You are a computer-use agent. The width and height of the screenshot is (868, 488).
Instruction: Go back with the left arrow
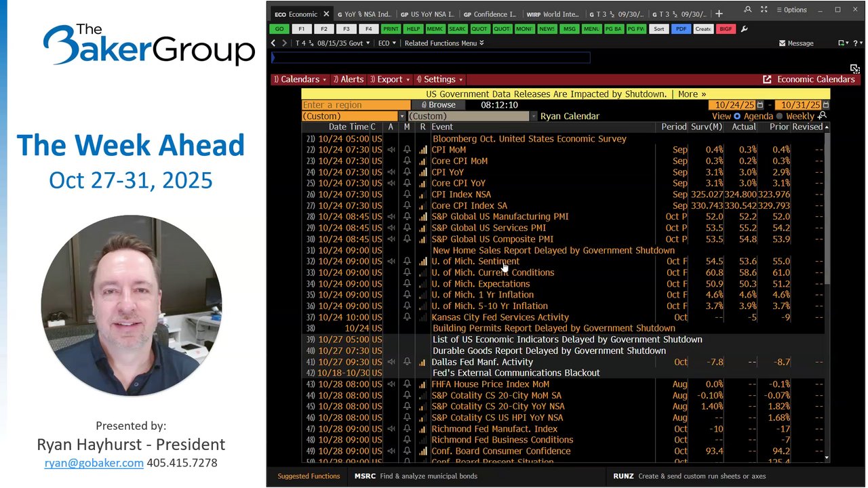tap(273, 43)
